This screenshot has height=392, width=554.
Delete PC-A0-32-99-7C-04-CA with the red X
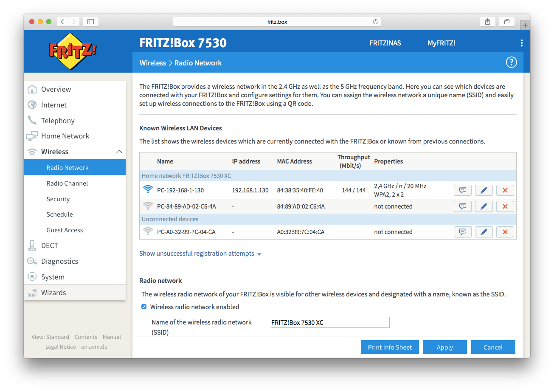[505, 231]
